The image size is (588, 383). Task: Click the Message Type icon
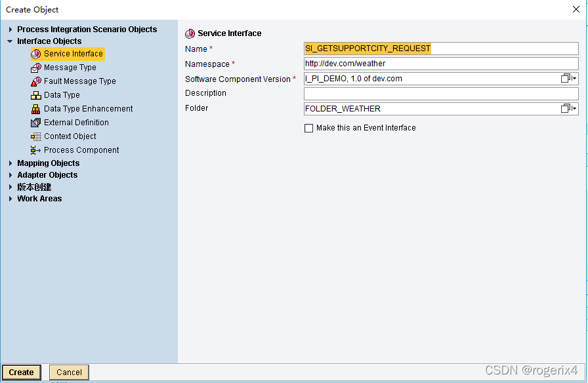click(x=36, y=68)
